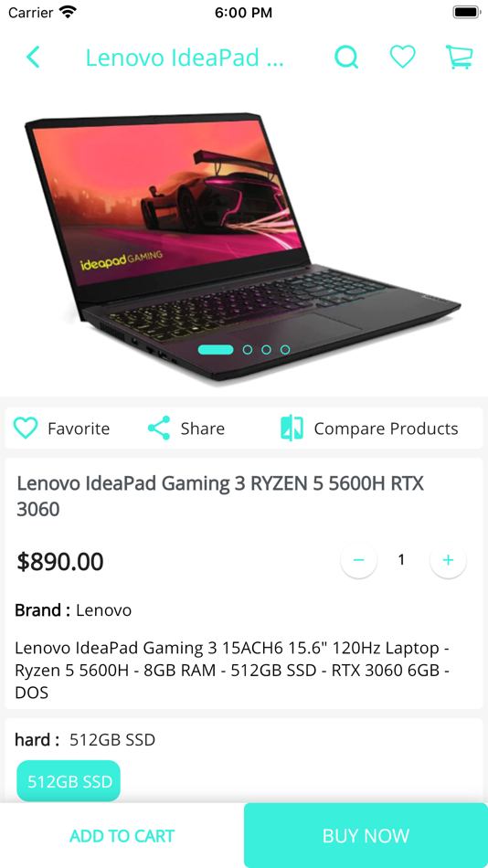This screenshot has height=868, width=488.
Task: Select the 512GB SSD option chip
Action: (x=69, y=781)
